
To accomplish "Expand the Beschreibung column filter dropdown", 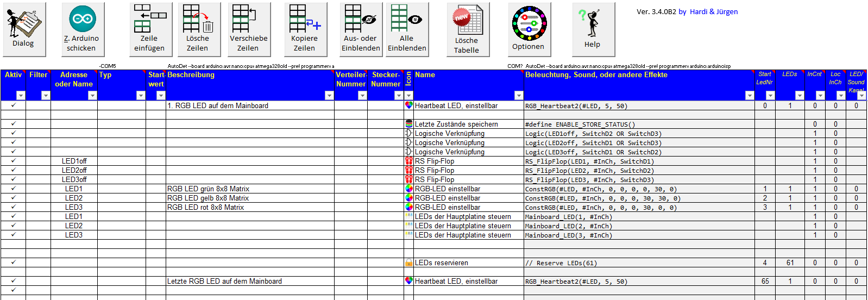I will (x=329, y=96).
